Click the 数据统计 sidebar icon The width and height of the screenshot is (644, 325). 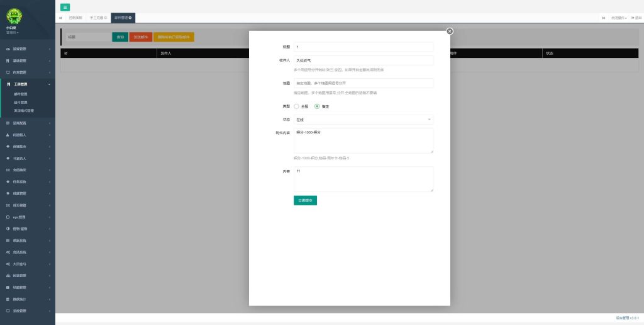[x=8, y=299]
